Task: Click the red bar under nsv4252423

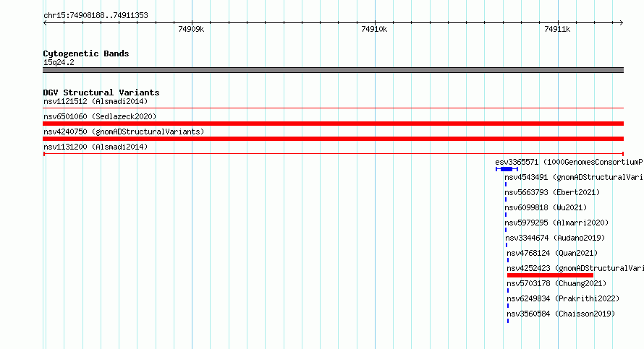Action: tap(550, 275)
